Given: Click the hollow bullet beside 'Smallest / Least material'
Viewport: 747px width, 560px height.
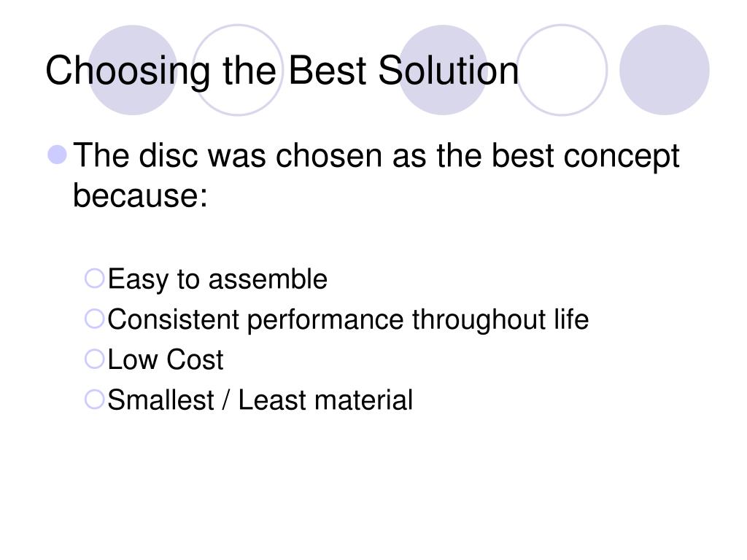Looking at the screenshot, I should pyautogui.click(x=94, y=400).
